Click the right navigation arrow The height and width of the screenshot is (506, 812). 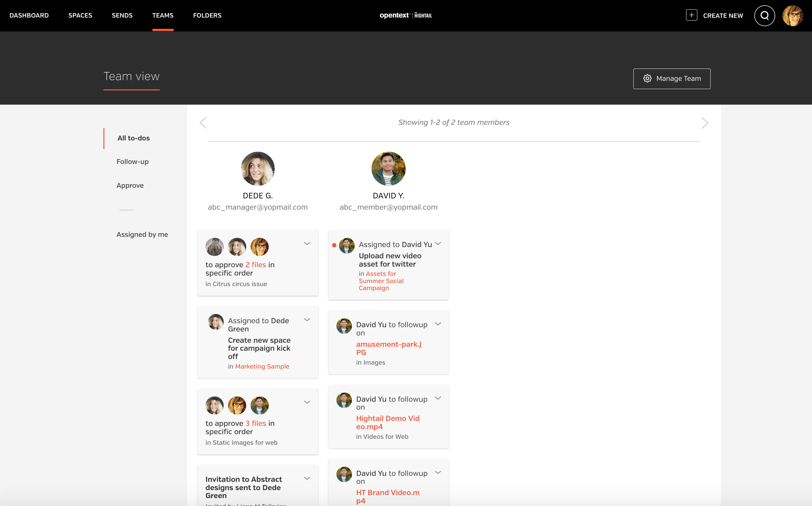pyautogui.click(x=705, y=123)
